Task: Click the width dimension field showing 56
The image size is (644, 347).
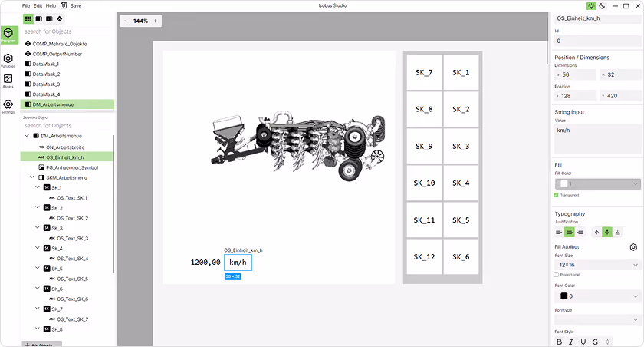Action: coord(575,74)
